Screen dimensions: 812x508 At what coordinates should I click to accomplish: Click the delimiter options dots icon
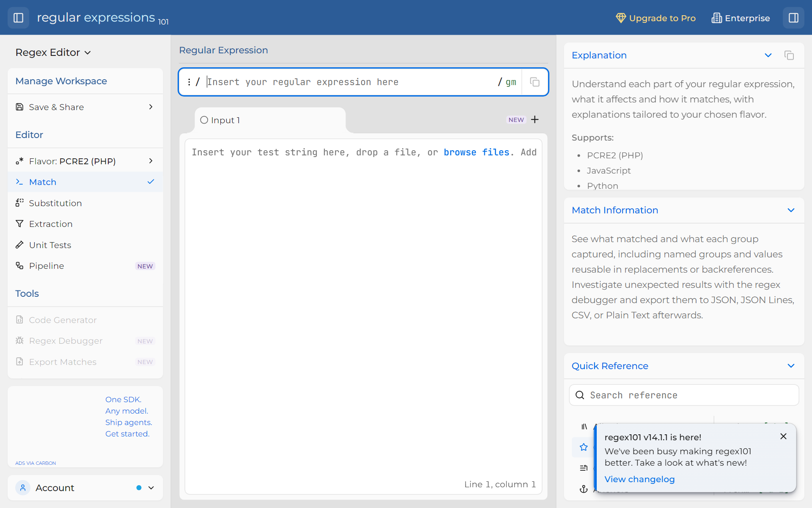(x=189, y=82)
